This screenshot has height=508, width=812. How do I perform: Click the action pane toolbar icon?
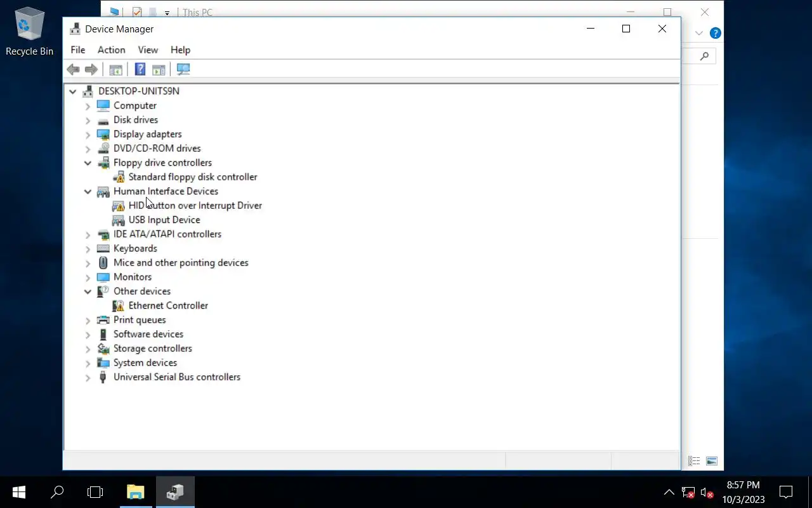(x=159, y=69)
